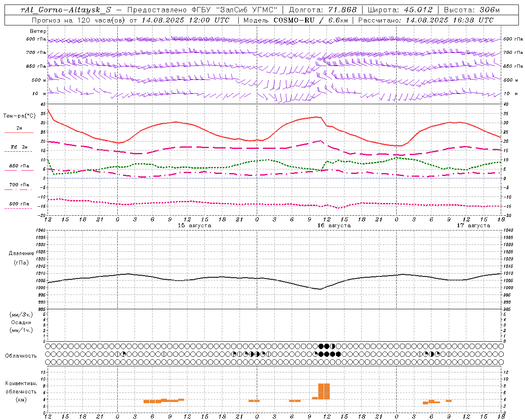Screen dimensions: 525x420
Task: Click the Долгота: 71.868 value
Action: coord(323,10)
